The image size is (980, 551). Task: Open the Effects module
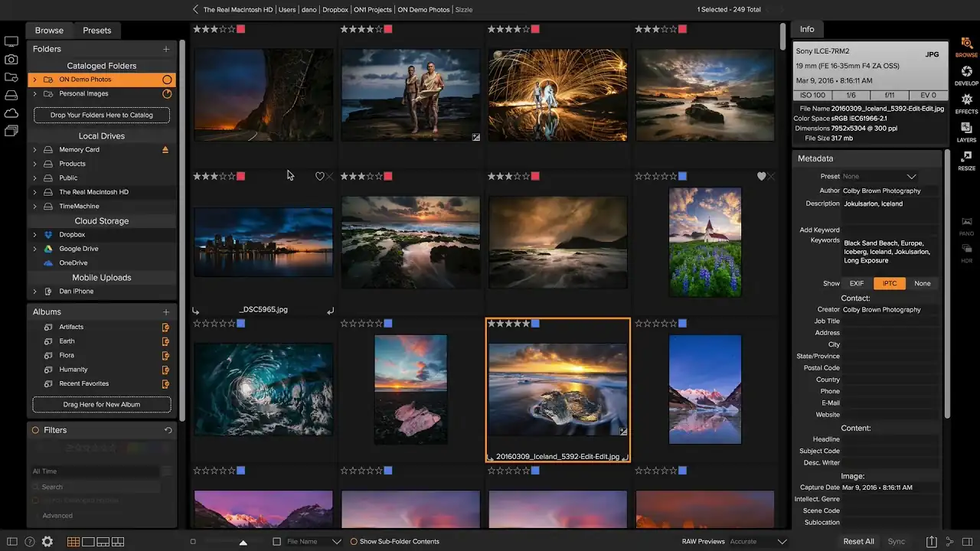966,103
